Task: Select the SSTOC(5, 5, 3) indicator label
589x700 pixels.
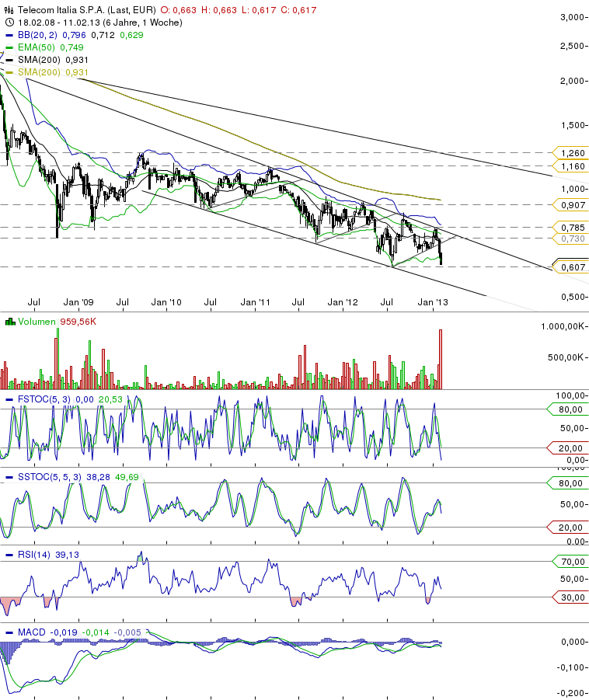Action: pyautogui.click(x=47, y=477)
